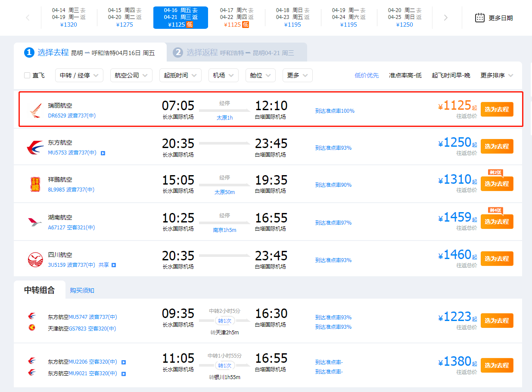Screen dimensions: 532x392
Task: Click the previous dates arrow
Action: point(28,18)
